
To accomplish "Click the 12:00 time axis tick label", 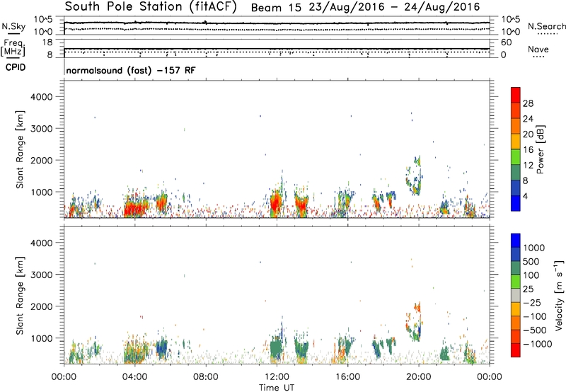I will [277, 377].
